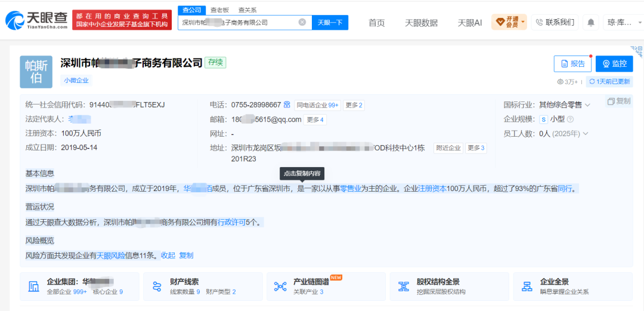Viewport: 644px width, 311px height.
Task: Click the 瞬息掌握企业关系 text
Action: (564, 292)
